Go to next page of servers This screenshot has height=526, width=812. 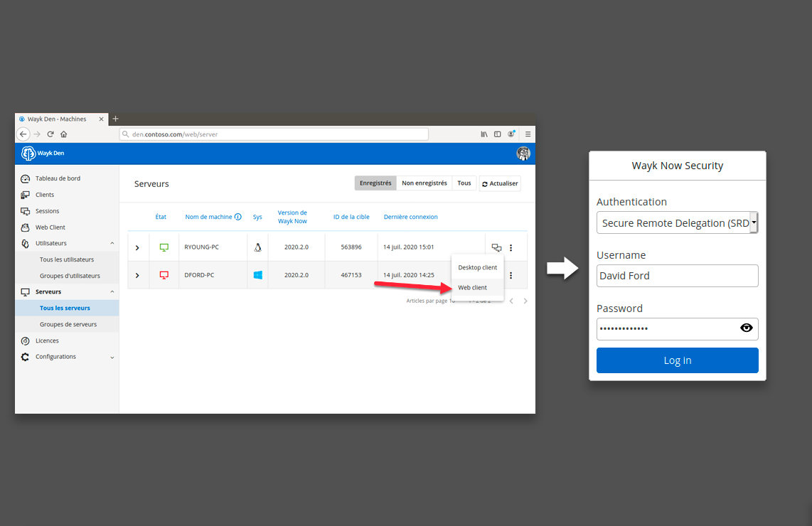pyautogui.click(x=525, y=301)
